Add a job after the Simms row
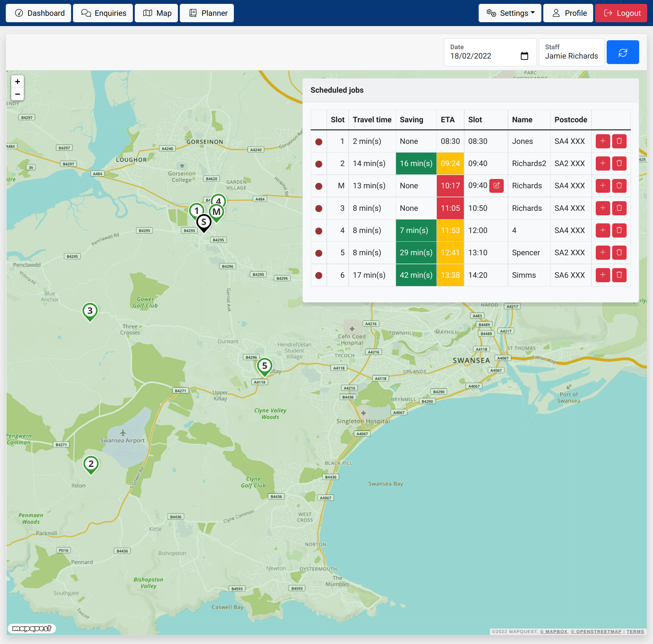Screen dimensions: 653x644 tap(602, 275)
